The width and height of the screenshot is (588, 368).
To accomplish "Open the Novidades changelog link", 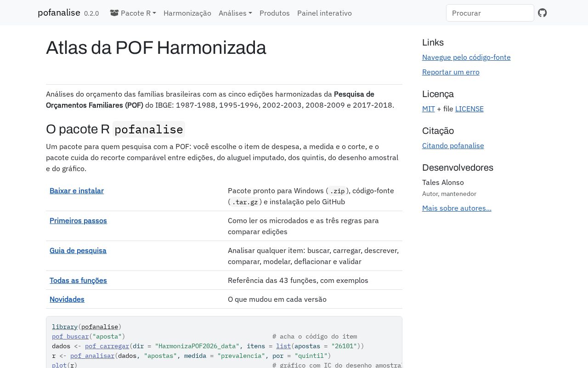I will point(67,299).
